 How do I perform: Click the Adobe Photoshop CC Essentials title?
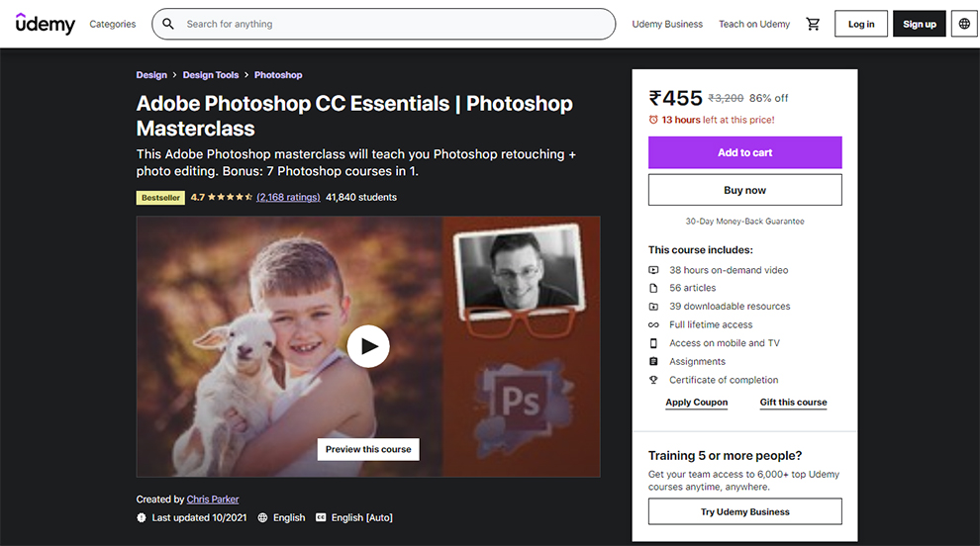[354, 116]
